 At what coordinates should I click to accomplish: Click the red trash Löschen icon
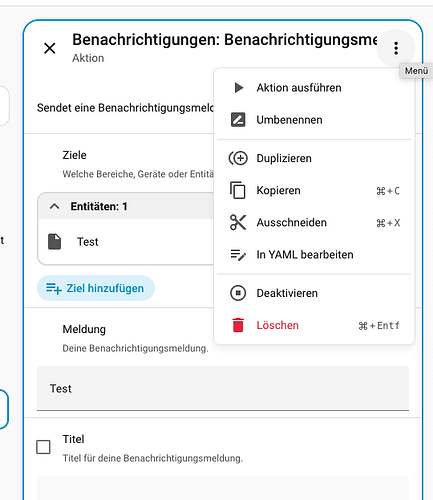pos(238,325)
